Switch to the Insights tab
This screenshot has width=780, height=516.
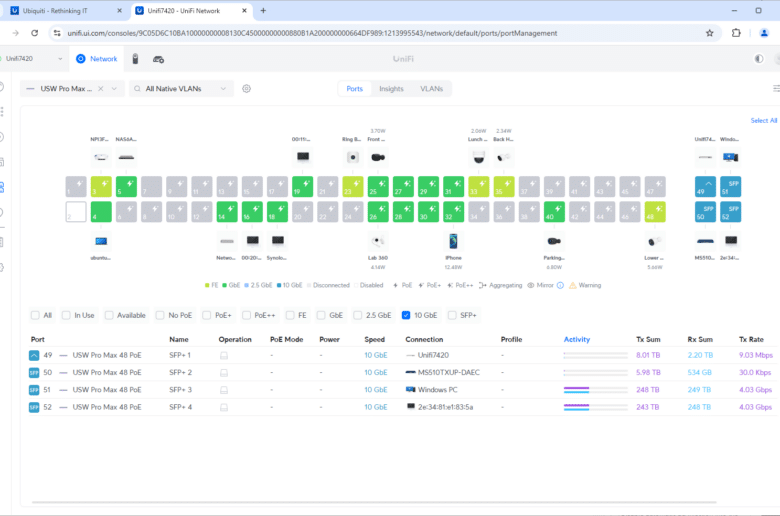point(391,89)
